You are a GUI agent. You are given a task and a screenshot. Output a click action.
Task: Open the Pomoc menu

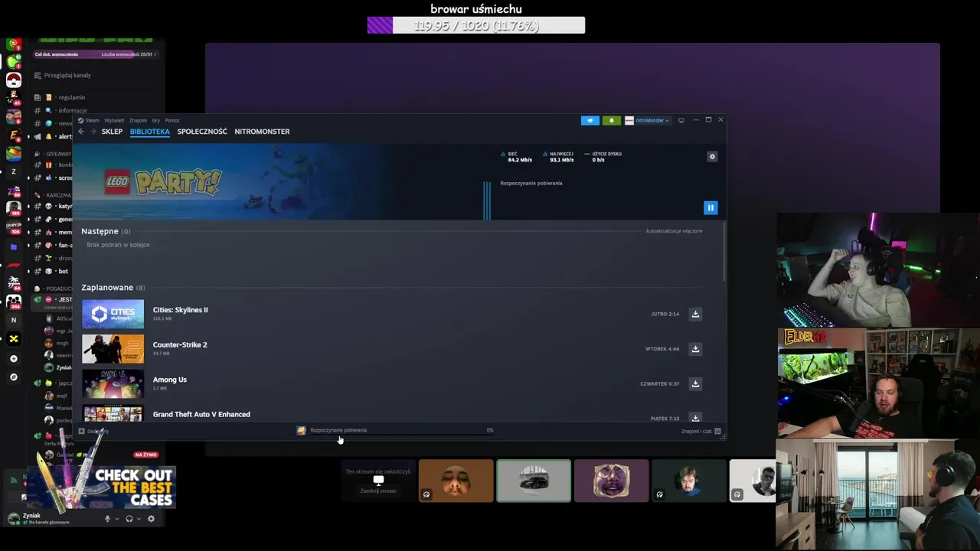pyautogui.click(x=172, y=120)
